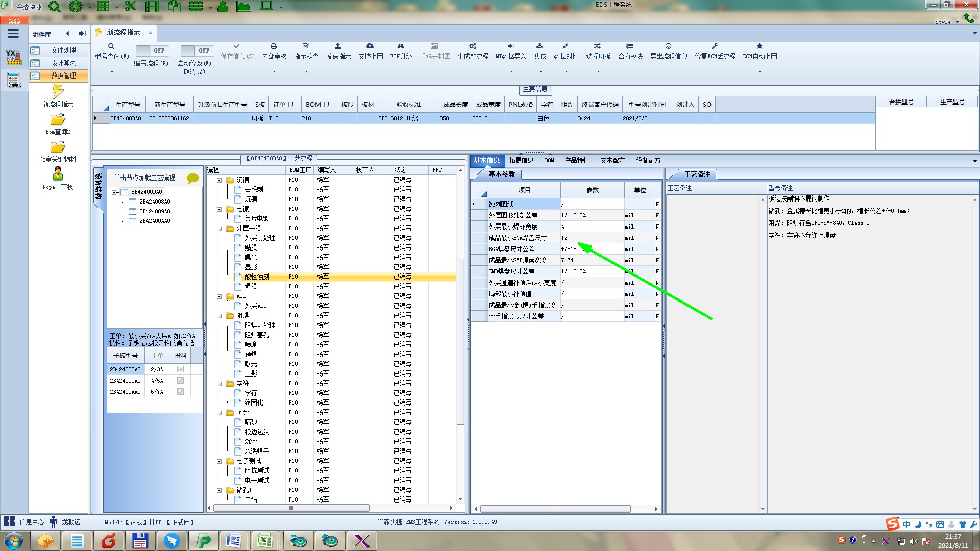Check 投料 box for 2B424008A0
This screenshot has width=980, height=551.
coord(180,369)
